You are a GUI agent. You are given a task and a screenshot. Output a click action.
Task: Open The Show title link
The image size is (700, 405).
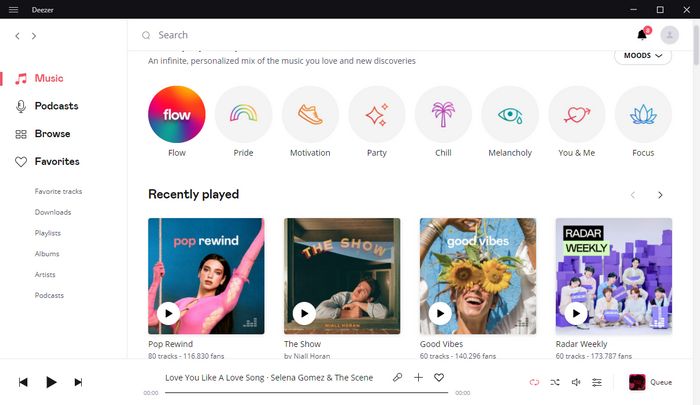tap(302, 344)
